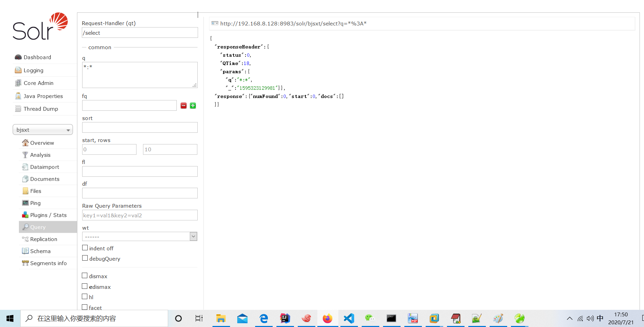Screen dimensions: 644x327
Task: Open Task View from taskbar
Action: 199,318
